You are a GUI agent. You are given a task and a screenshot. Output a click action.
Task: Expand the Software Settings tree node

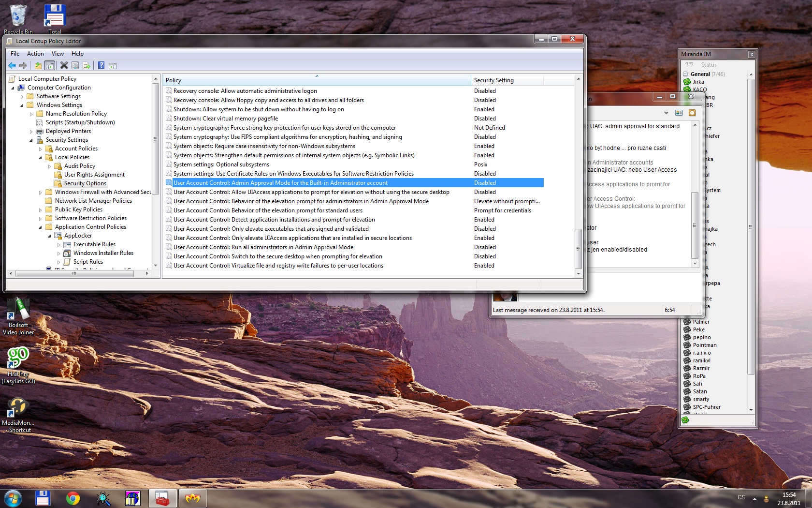(x=22, y=97)
